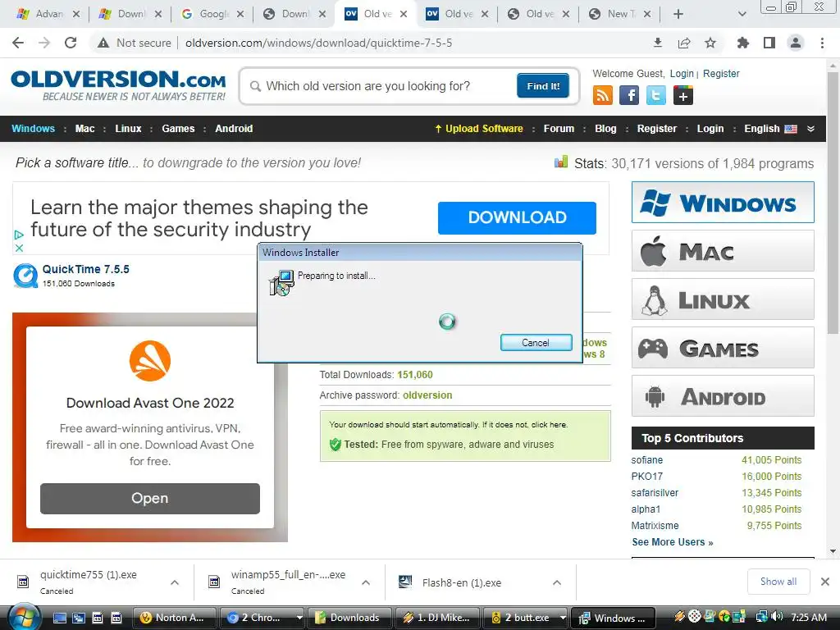This screenshot has width=840, height=630.
Task: Open the Linux menu item
Action: click(x=128, y=129)
